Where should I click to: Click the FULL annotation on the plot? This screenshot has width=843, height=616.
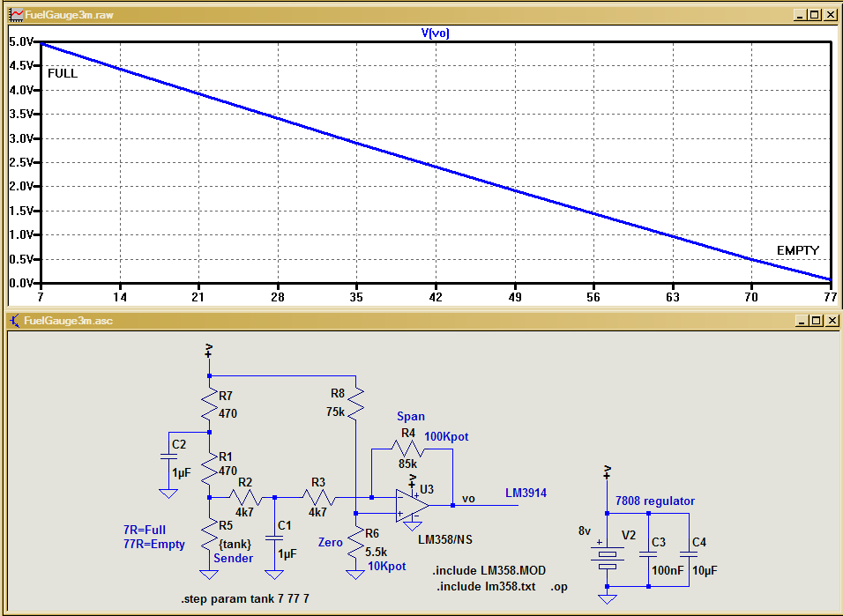[63, 73]
